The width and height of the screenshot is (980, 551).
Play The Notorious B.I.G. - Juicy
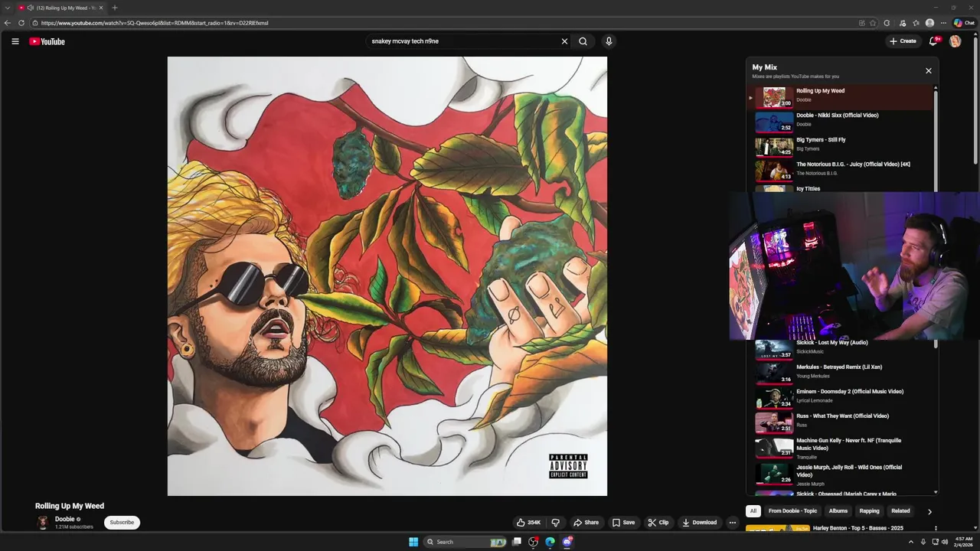tap(840, 170)
